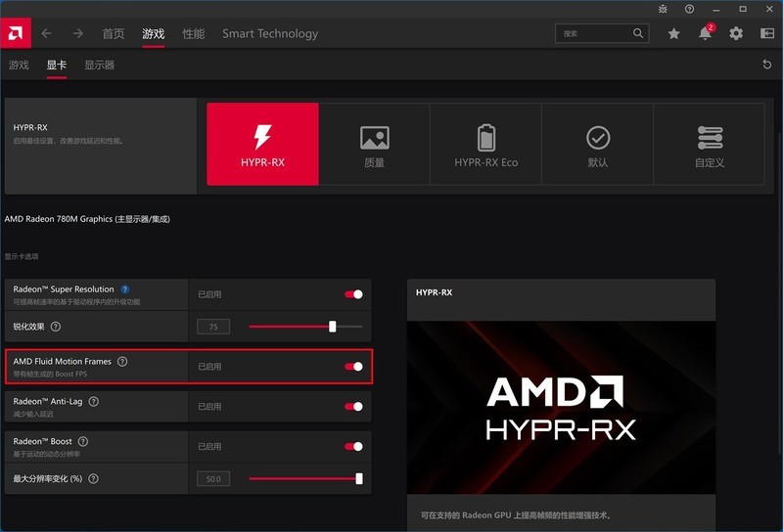
Task: Reset settings with the undo arrow icon
Action: click(x=767, y=65)
